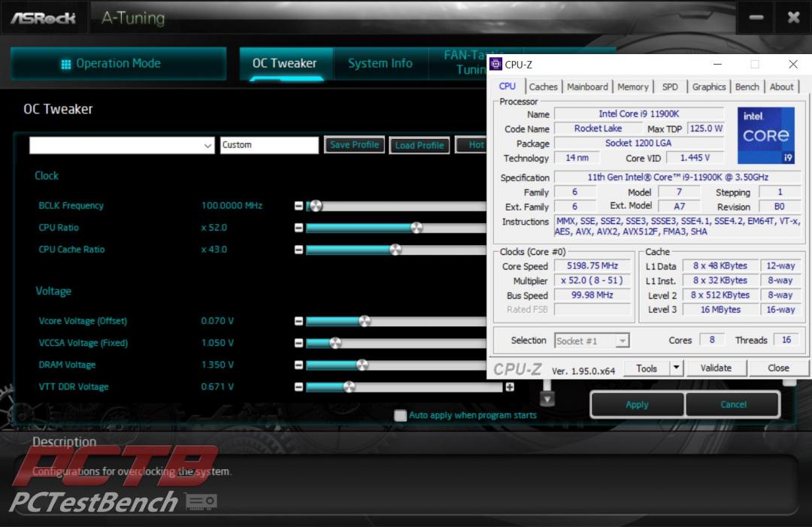Open the System Info tab

point(380,64)
